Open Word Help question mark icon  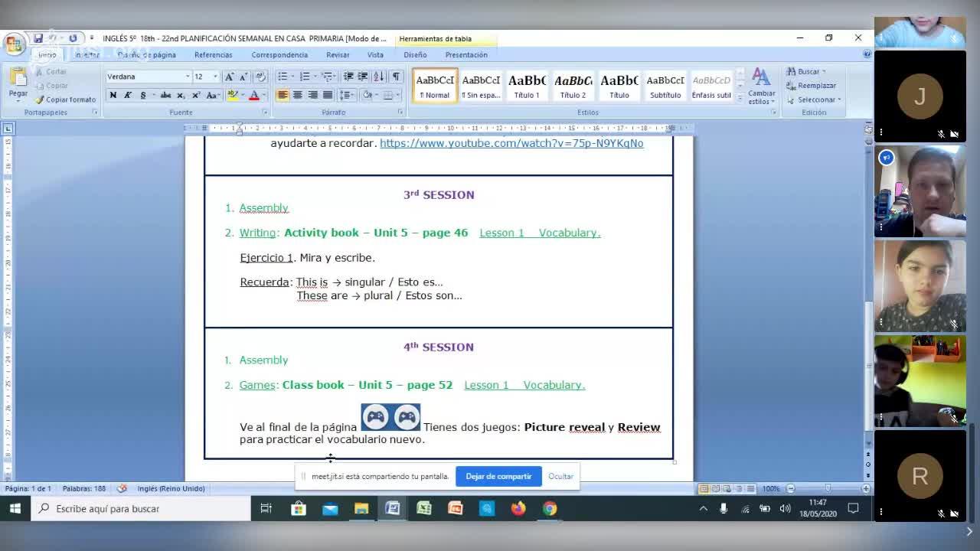pos(867,54)
